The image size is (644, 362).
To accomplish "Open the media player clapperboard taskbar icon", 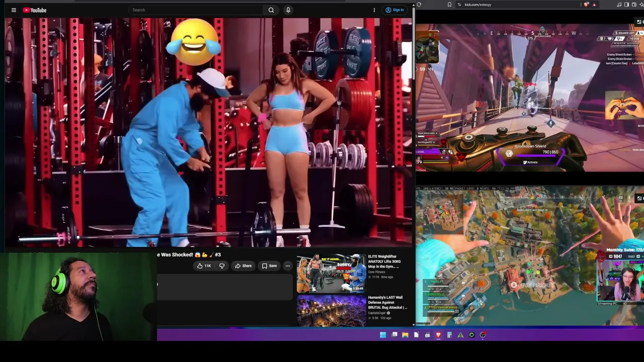I will click(427, 335).
